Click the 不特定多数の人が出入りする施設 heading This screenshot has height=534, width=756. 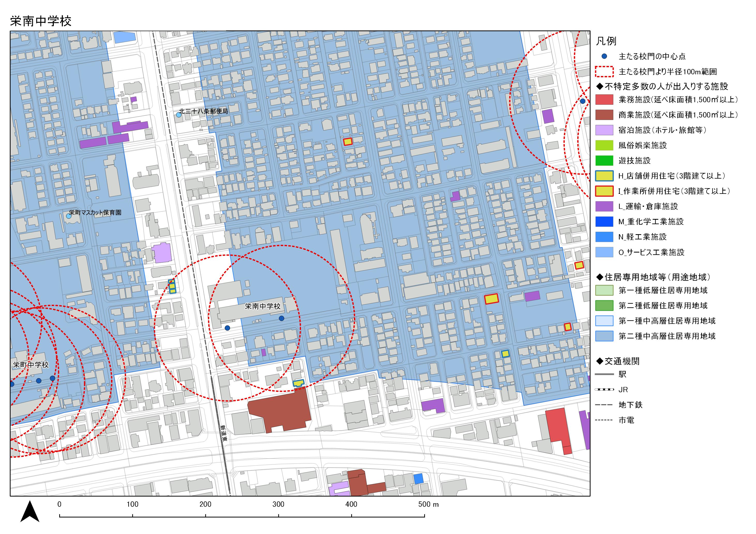tap(662, 87)
